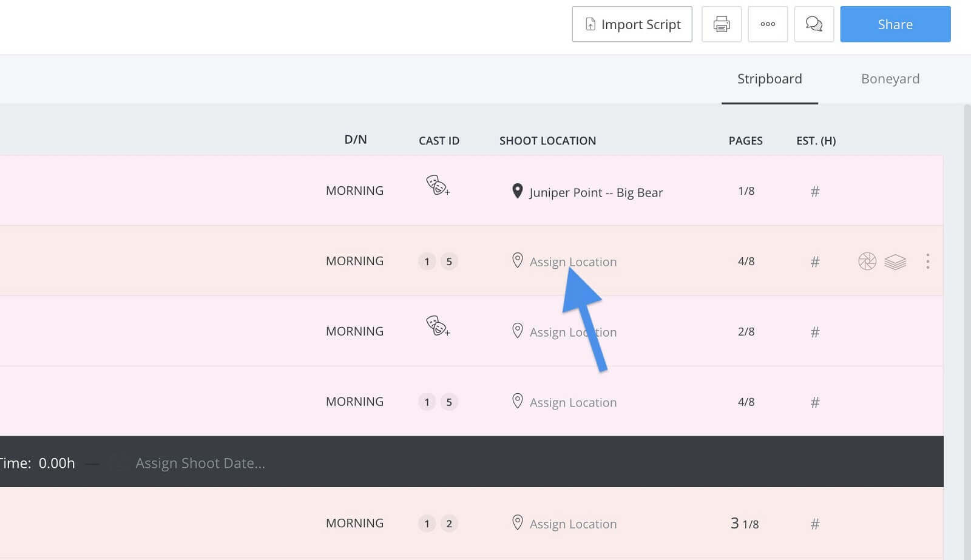Viewport: 971px width, 560px height.
Task: Click the Import Script button
Action: [632, 24]
